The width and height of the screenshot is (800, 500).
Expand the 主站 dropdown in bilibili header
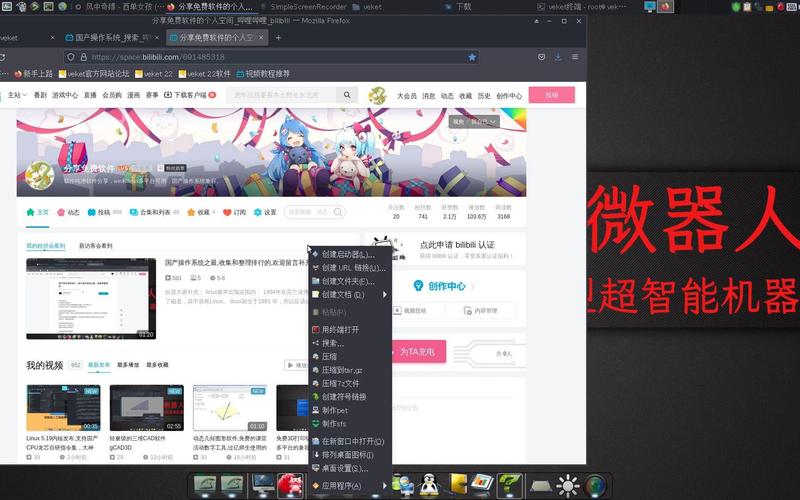point(17,95)
